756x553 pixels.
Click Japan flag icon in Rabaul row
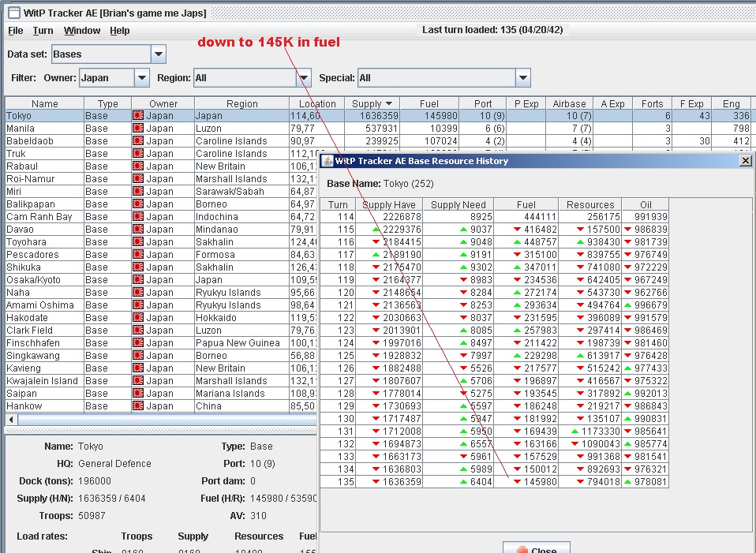click(x=138, y=166)
